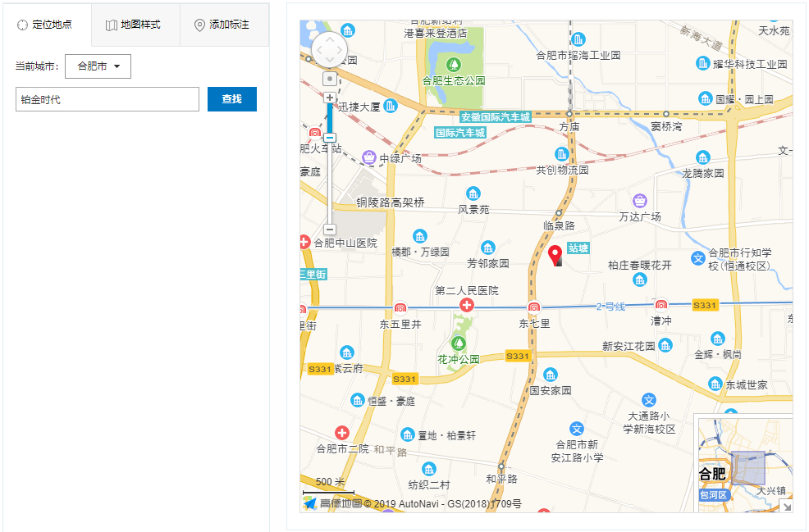Click the red cross icon at 第二人民医院
Screen dimensions: 809x532
[468, 305]
